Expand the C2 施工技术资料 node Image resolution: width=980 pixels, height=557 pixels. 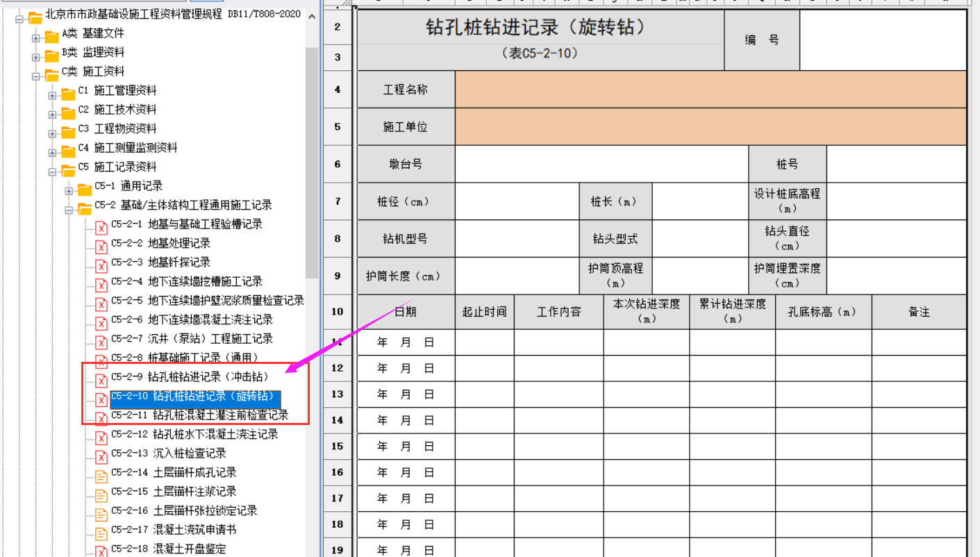[x=52, y=114]
